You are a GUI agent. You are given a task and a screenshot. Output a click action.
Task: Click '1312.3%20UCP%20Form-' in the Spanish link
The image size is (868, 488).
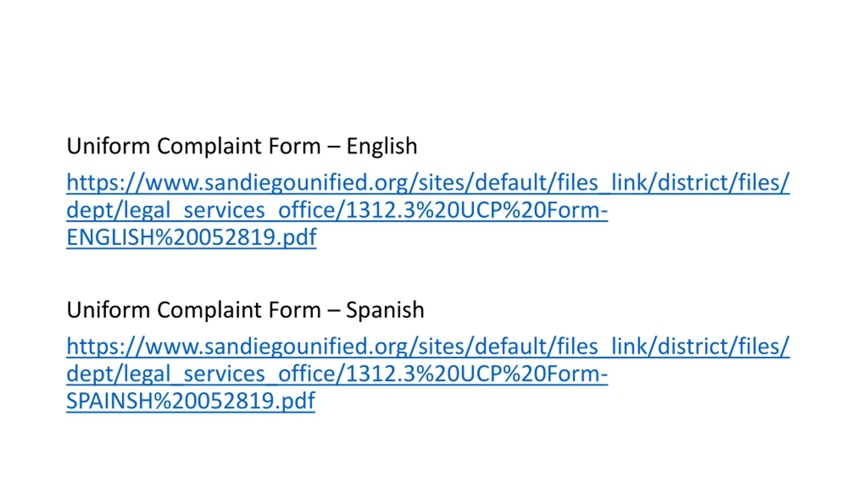477,373
